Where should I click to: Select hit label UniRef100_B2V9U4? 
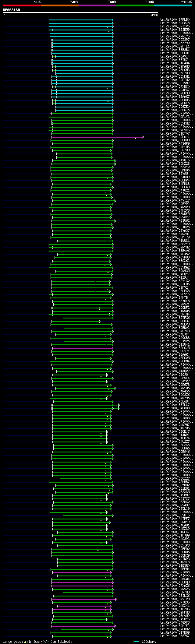pyautogui.click(x=175, y=174)
